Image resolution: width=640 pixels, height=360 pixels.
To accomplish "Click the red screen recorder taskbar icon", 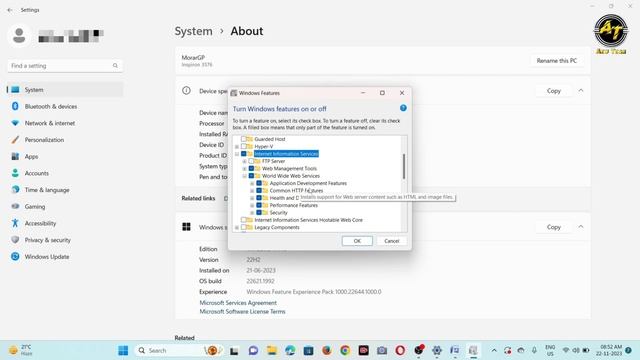I will (x=363, y=350).
